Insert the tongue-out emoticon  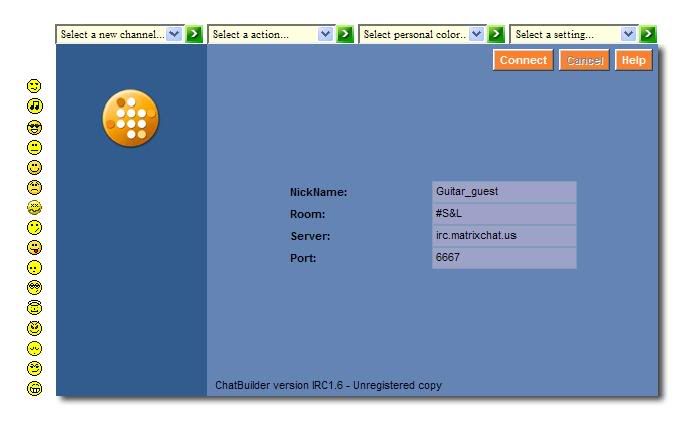(x=35, y=248)
